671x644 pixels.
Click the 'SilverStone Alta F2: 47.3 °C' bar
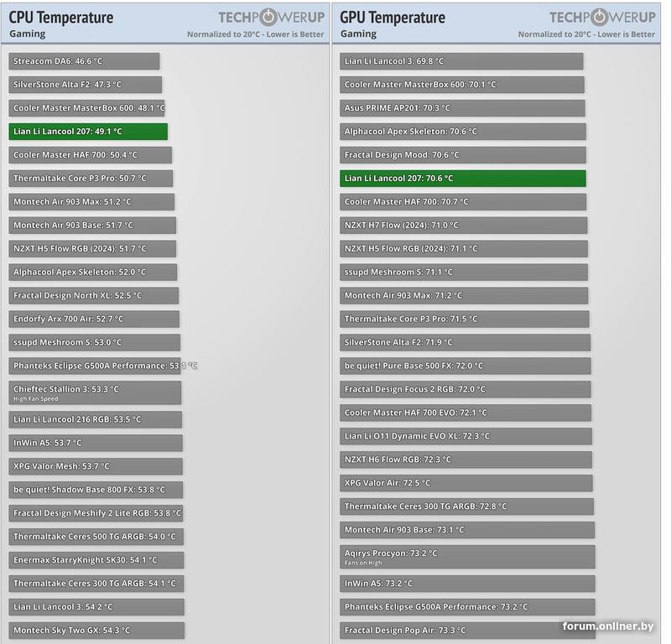[x=86, y=85]
